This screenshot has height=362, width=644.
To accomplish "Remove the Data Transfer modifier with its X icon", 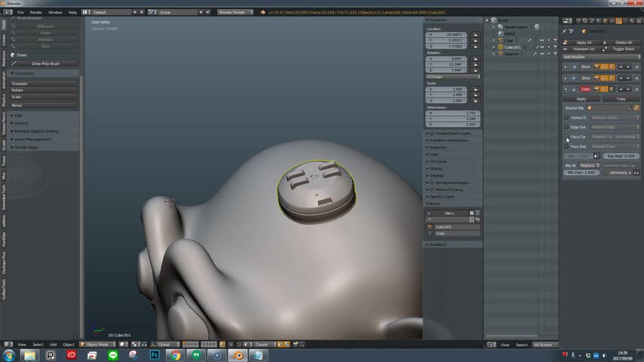I will 637,89.
